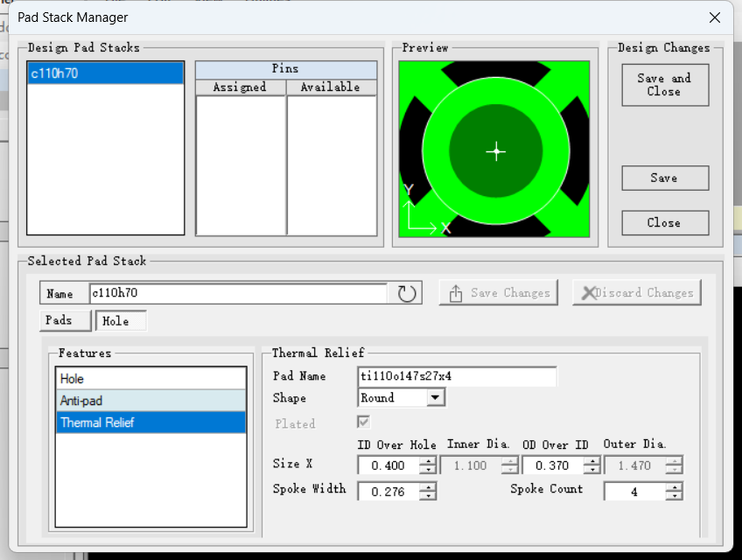
Task: Decrease the Spoke Width value
Action: click(428, 496)
